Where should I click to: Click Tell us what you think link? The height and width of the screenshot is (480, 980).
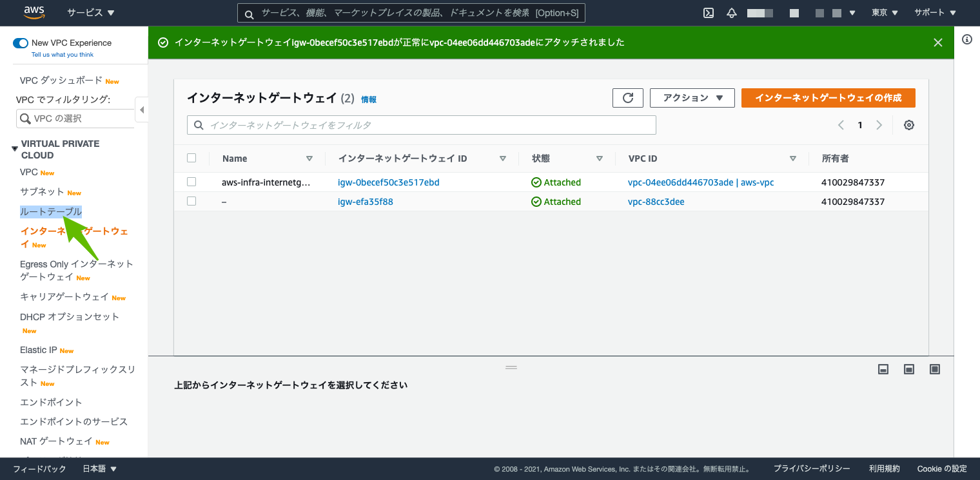[63, 55]
